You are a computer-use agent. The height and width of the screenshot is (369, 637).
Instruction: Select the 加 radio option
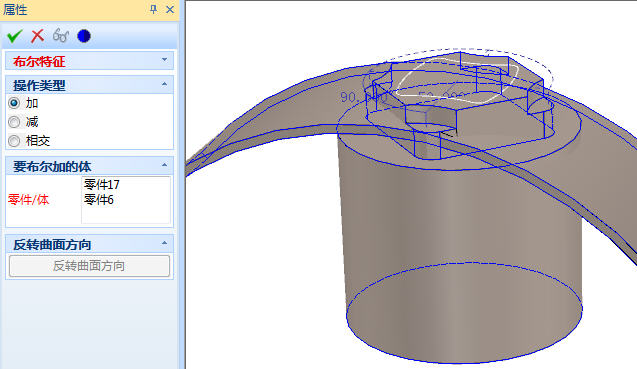pyautogui.click(x=14, y=103)
